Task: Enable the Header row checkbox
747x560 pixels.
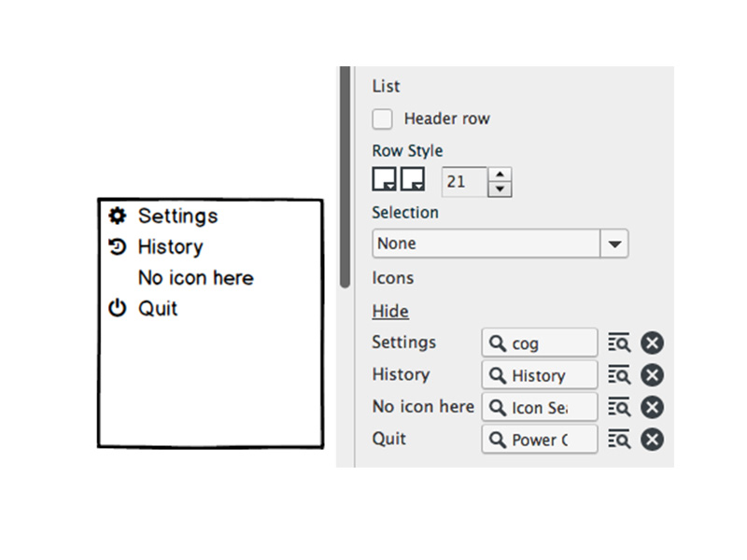Action: [382, 119]
